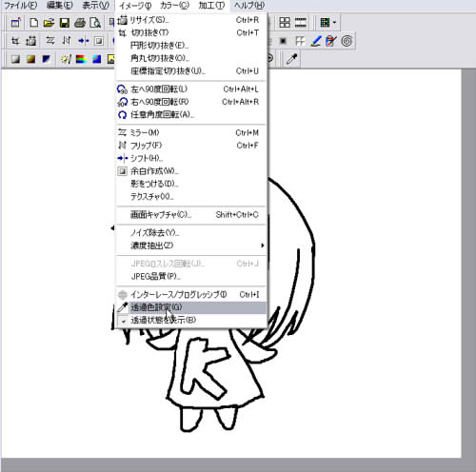Apply the grayscale gradient square icon
Image resolution: width=476 pixels, height=472 pixels.
pos(15,59)
